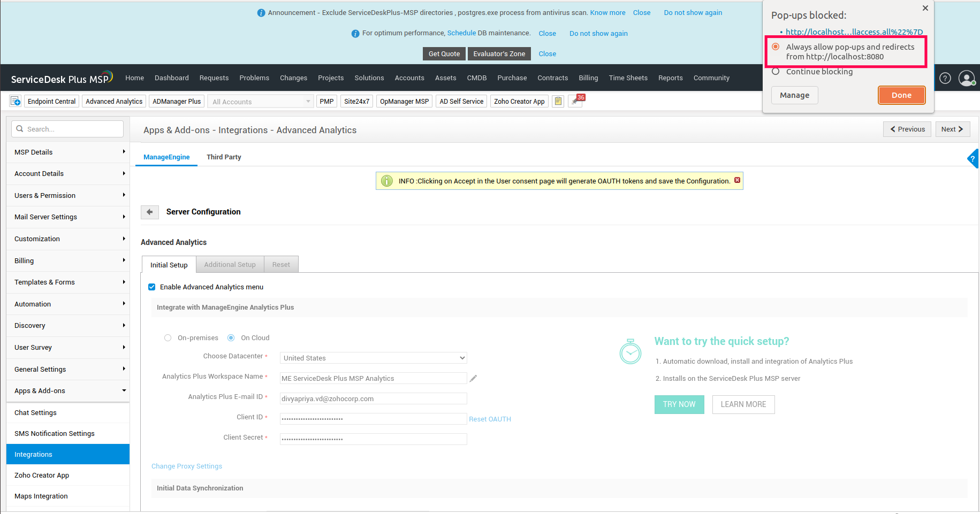
Task: Open the user profile avatar icon
Action: (x=967, y=78)
